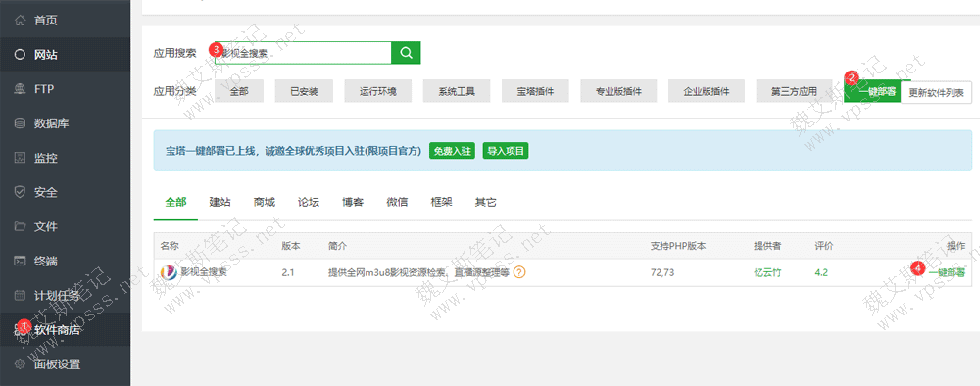Click the gear icon beside 面板设置

[x=20, y=364]
